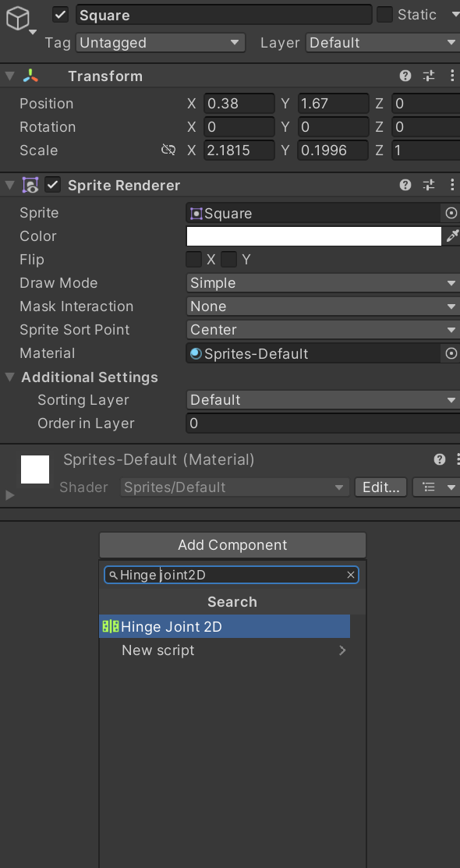Open the Static flags dropdown arrow
The width and height of the screenshot is (460, 868).
point(455,15)
